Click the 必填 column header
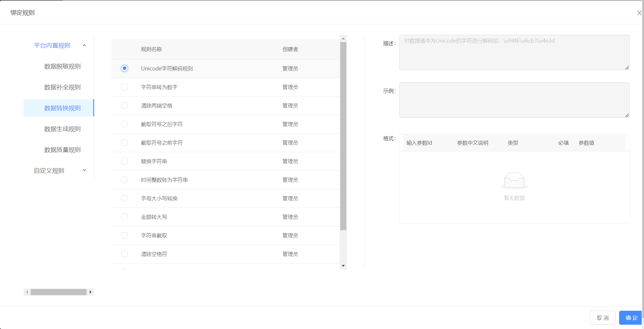Viewport: 644px width, 329px height. [563, 143]
